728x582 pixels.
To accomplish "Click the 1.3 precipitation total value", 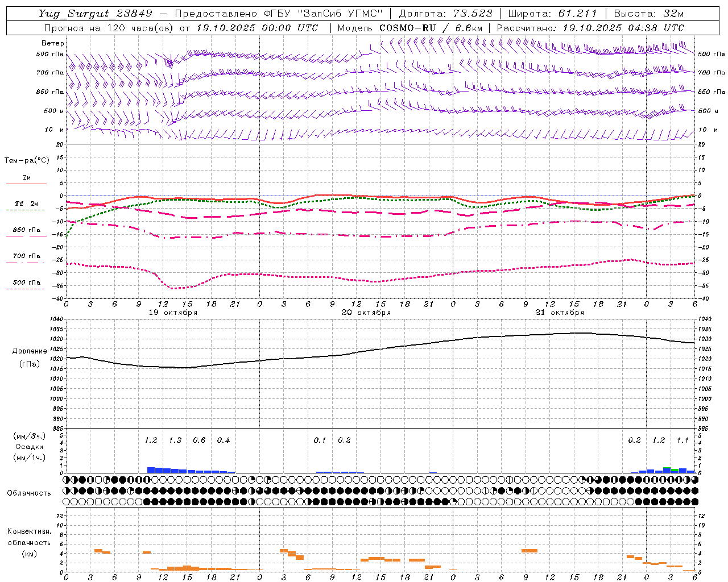I will pos(175,440).
